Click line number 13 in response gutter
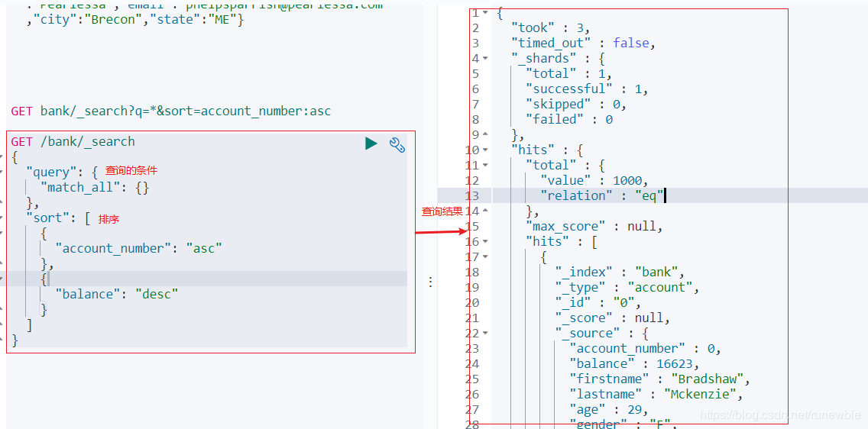Screen dimensions: 868x429 pos(472,195)
